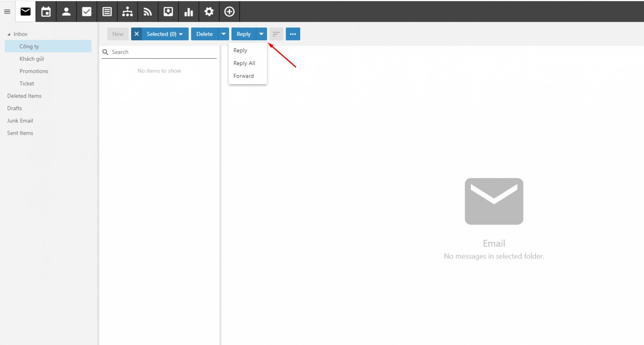This screenshot has width=644, height=345.
Task: Open the Delete dropdown arrow
Action: (x=223, y=34)
